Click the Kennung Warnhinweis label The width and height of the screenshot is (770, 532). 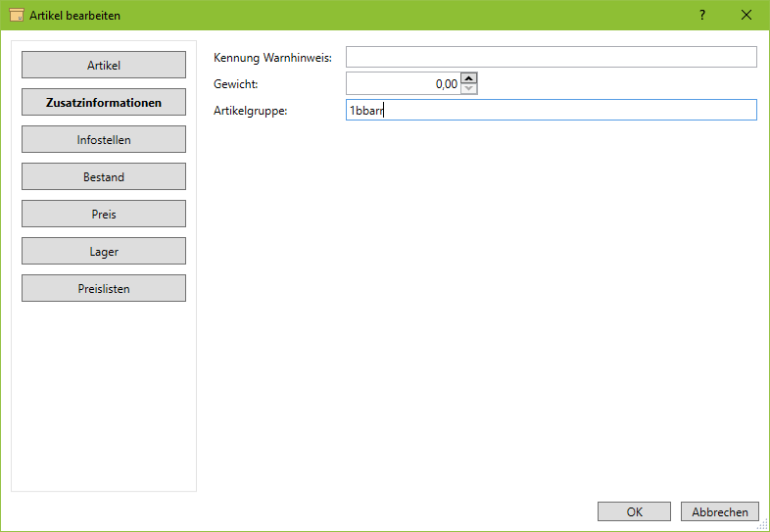(272, 59)
